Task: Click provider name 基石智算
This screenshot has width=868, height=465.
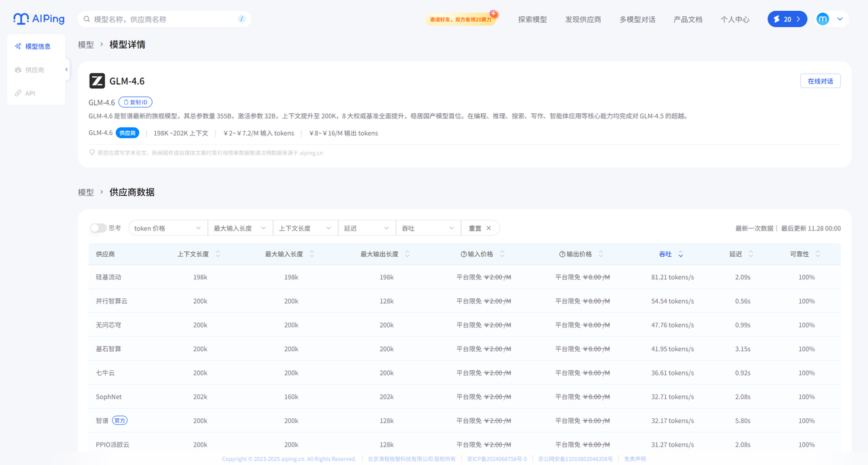Action: pos(108,349)
